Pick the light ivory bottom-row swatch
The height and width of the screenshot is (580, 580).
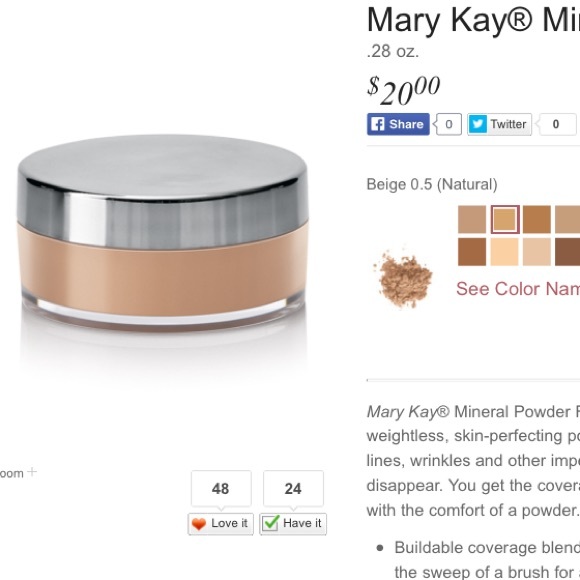[505, 252]
